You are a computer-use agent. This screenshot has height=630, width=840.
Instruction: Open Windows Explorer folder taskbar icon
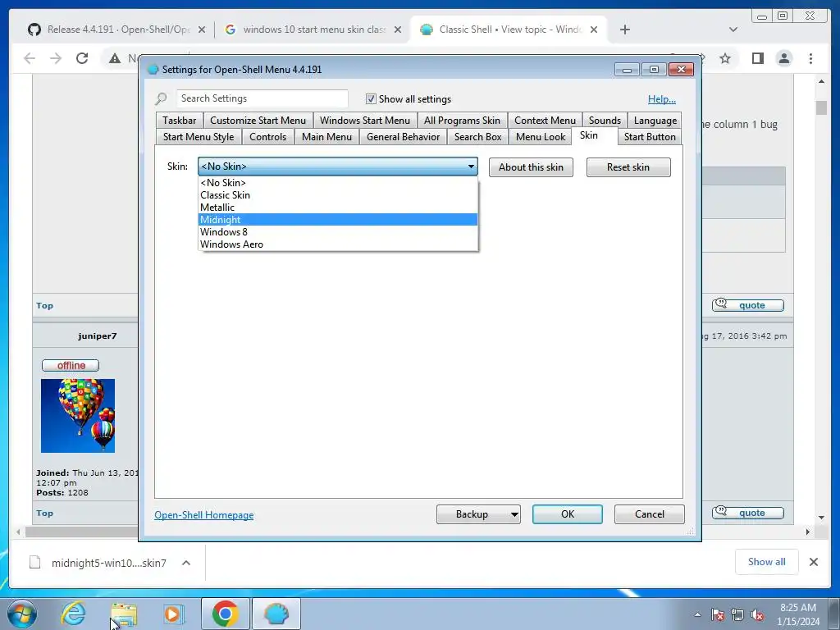click(123, 614)
